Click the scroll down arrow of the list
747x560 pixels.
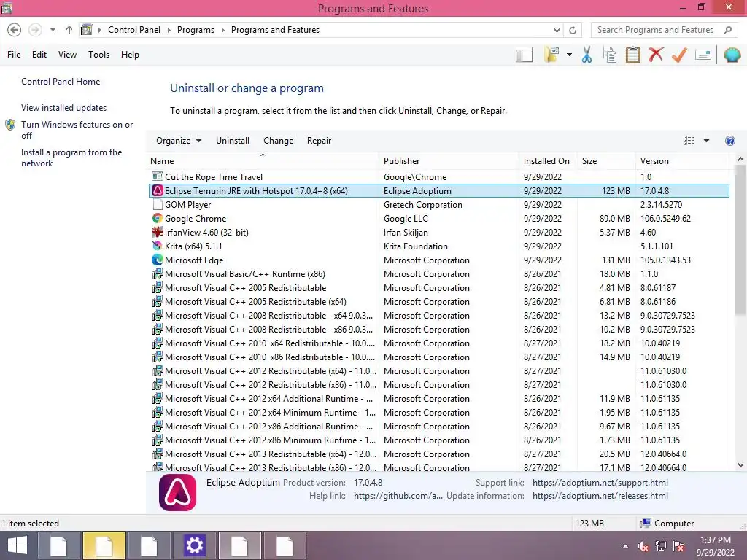(x=740, y=465)
